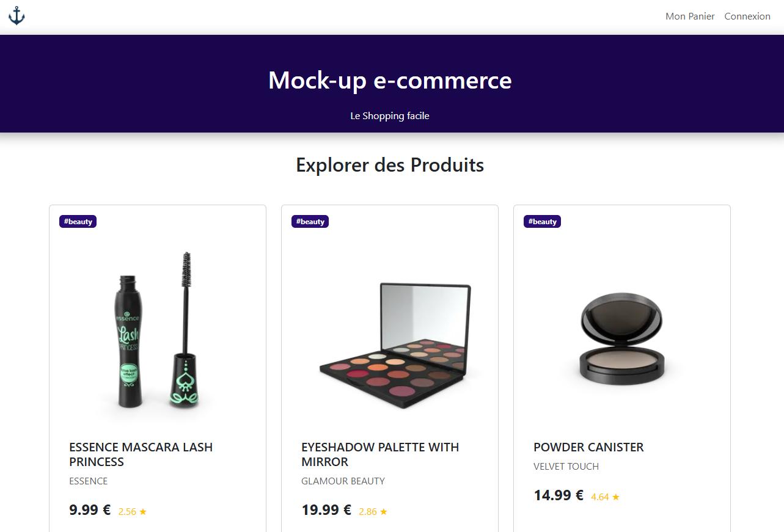Click star rating icon beside 2.86
Image resolution: width=784 pixels, height=532 pixels.
click(384, 512)
